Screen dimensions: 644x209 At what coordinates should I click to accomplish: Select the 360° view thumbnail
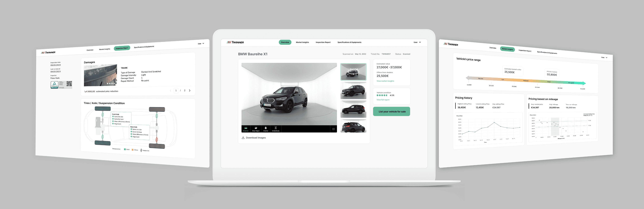point(353,72)
